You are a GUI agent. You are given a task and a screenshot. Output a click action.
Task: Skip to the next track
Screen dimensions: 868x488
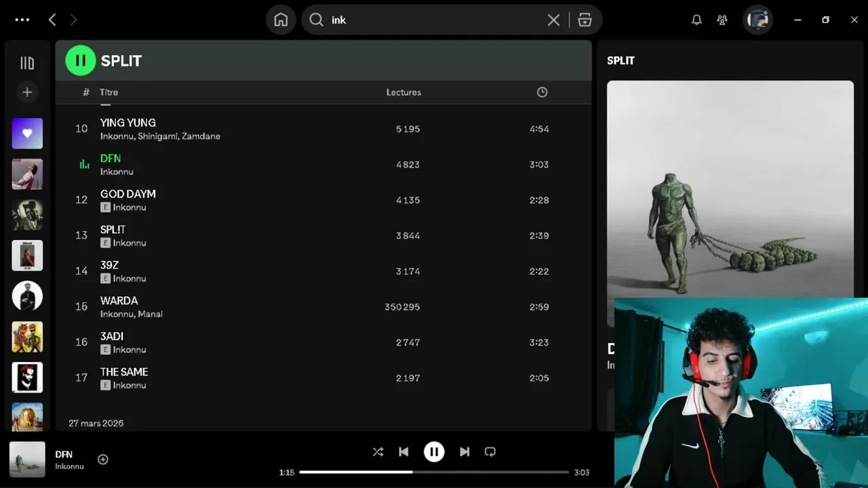465,452
